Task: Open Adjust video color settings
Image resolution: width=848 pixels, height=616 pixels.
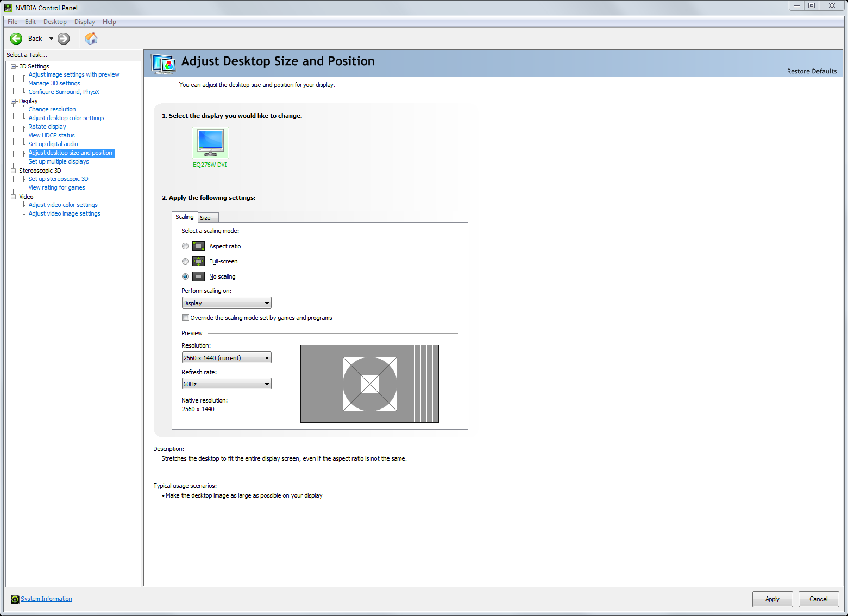Action: (x=63, y=205)
